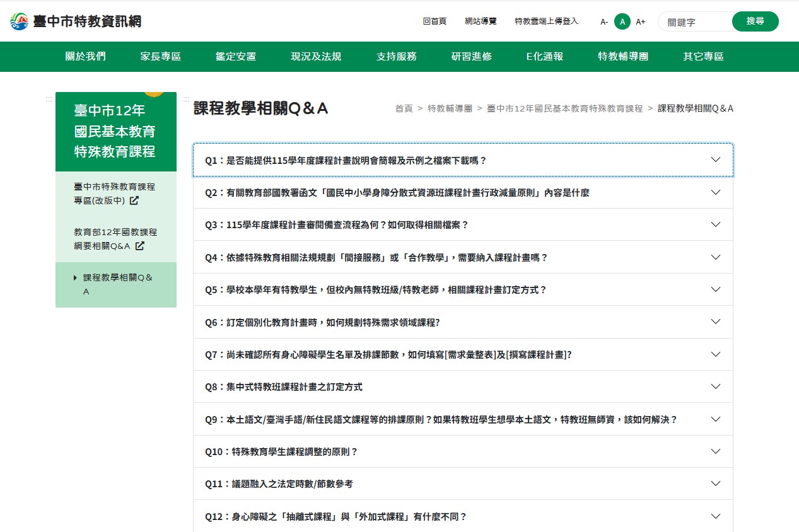
Task: Expand Q2 chevron about 行政減量原則
Action: click(x=715, y=192)
